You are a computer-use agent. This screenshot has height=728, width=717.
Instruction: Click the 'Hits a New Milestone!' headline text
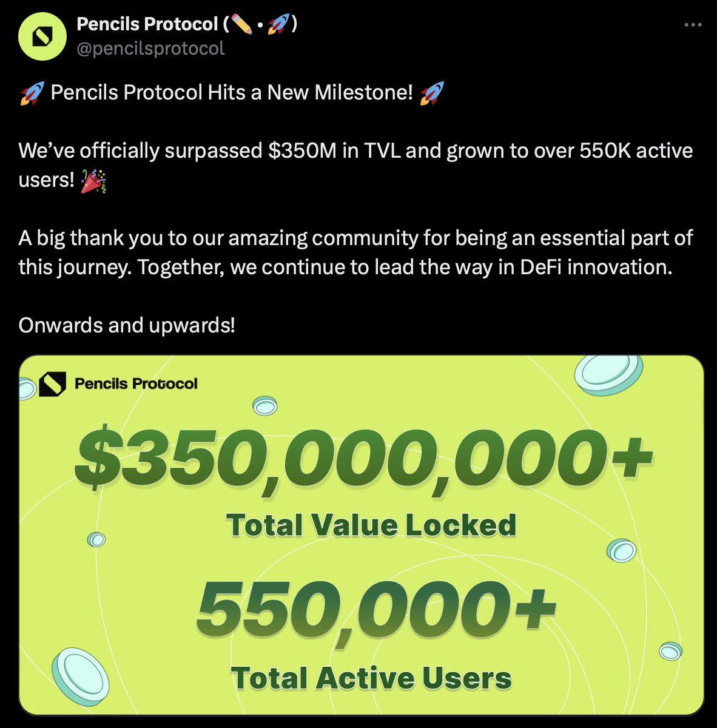(311, 93)
